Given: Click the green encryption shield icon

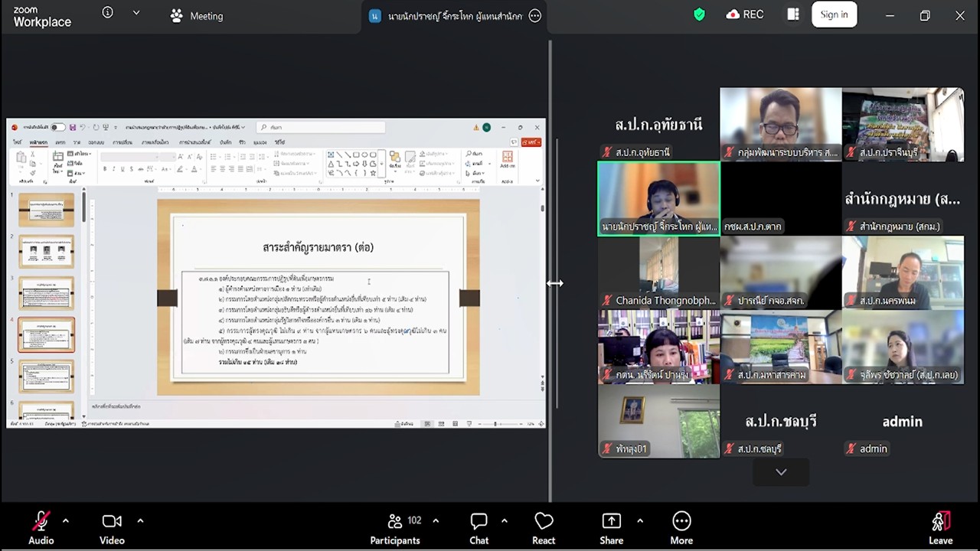Looking at the screenshot, I should (x=699, y=15).
